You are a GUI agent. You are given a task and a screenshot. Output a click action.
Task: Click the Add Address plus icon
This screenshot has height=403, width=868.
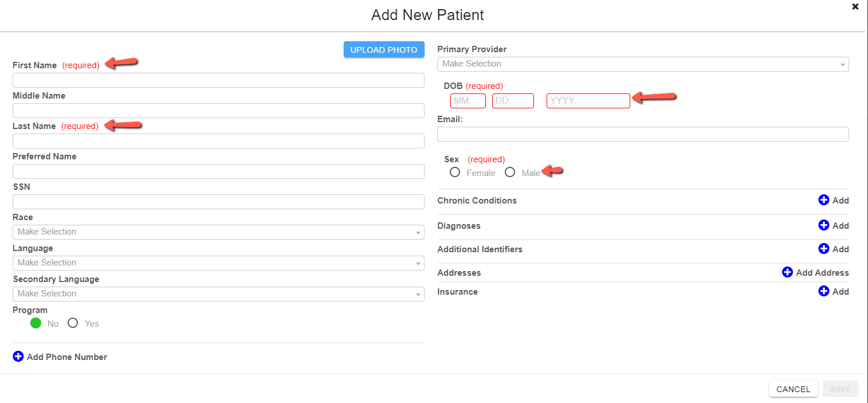(x=787, y=272)
